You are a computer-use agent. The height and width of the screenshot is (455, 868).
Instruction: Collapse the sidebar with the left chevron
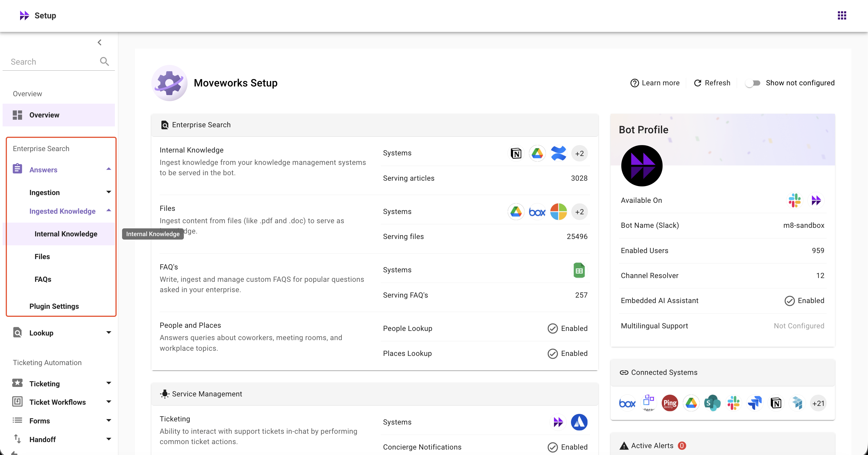point(99,43)
